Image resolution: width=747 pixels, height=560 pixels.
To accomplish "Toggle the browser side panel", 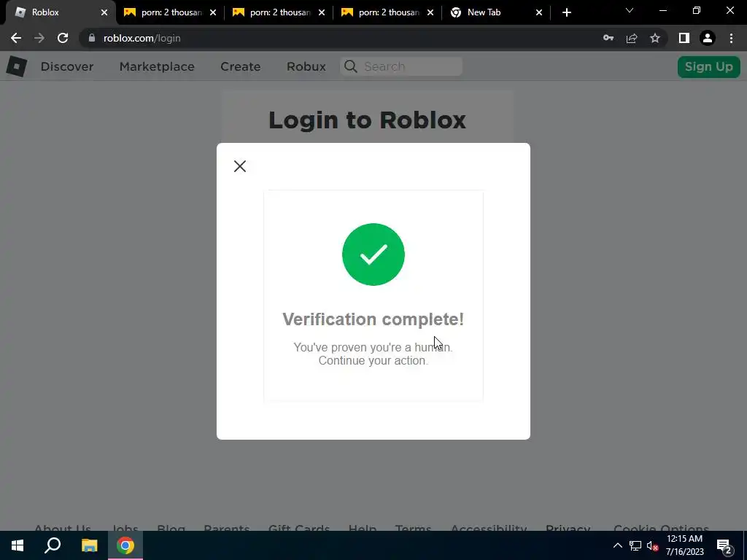I will [684, 38].
